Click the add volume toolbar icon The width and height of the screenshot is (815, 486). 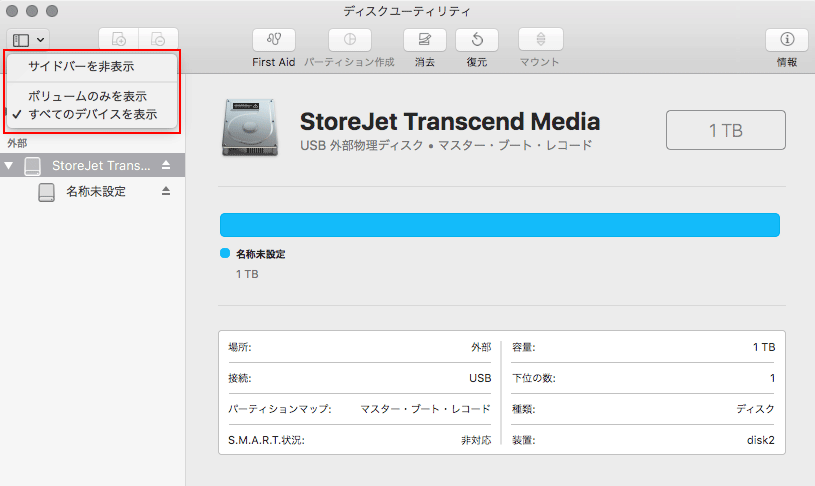pyautogui.click(x=119, y=39)
